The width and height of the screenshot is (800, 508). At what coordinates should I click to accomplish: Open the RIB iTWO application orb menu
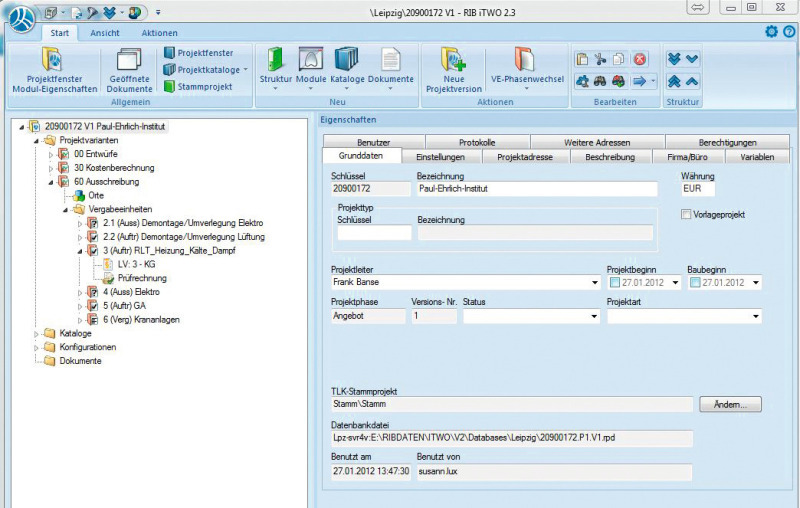(x=22, y=18)
